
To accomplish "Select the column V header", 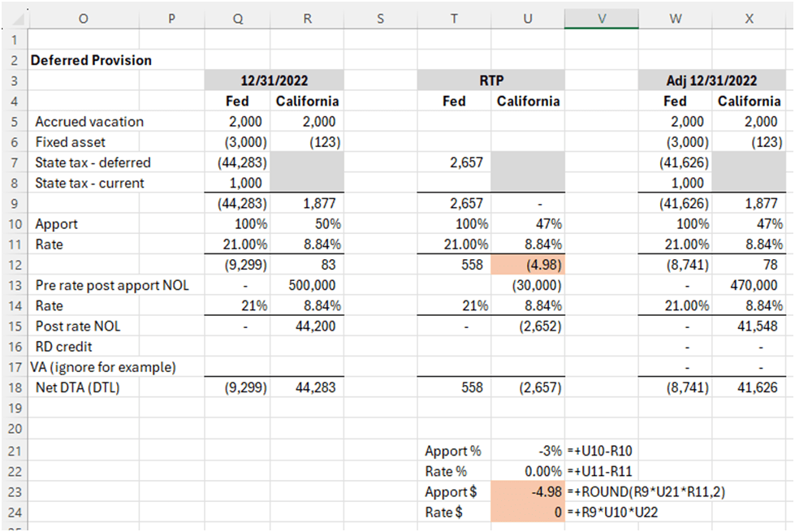I will pyautogui.click(x=601, y=18).
